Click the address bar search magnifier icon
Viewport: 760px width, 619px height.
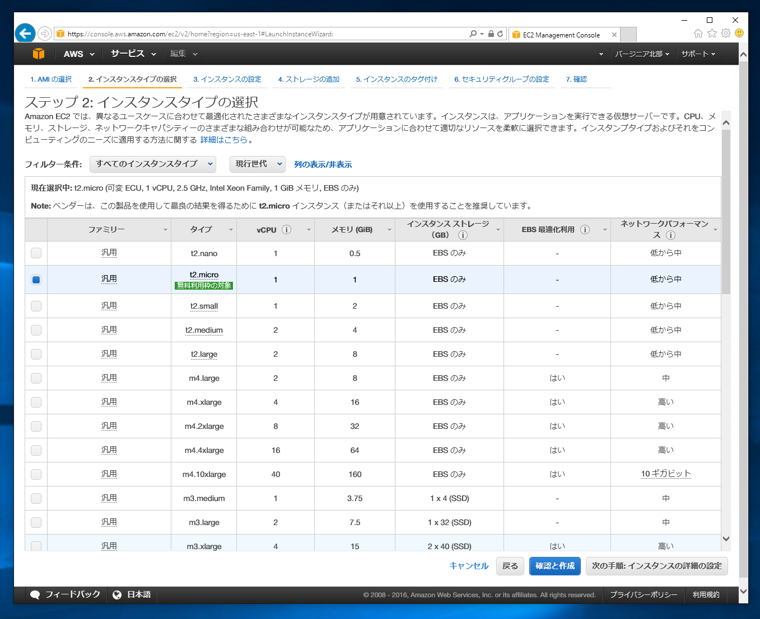coord(473,34)
